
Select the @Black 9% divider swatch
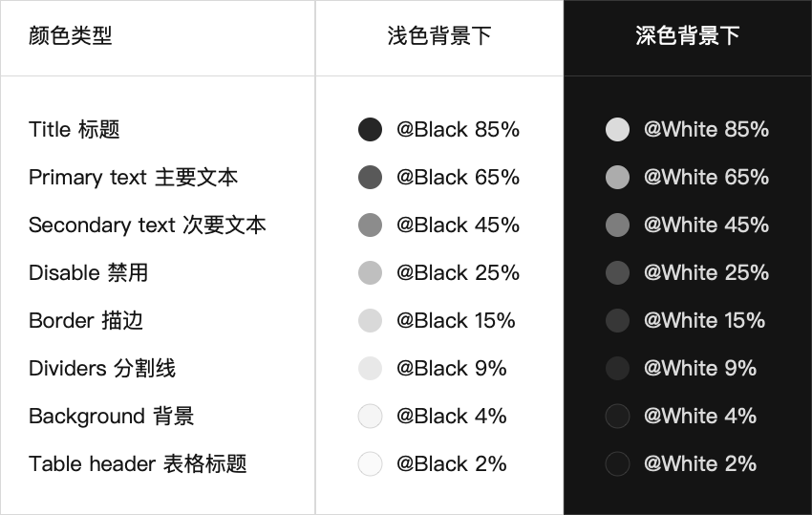point(370,369)
